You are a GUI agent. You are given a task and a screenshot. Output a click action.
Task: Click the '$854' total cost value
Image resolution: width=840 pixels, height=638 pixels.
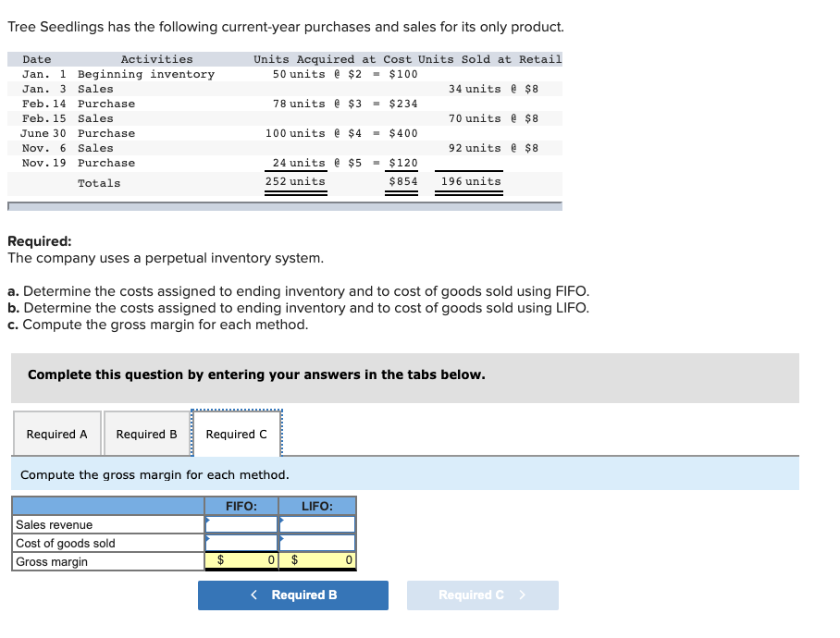click(402, 181)
